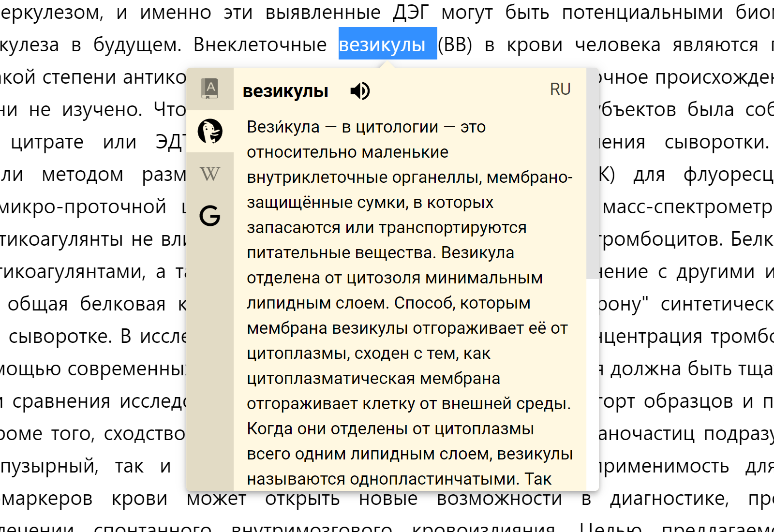Click the word пузырный in article
The width and height of the screenshot is (774, 532).
point(49,466)
